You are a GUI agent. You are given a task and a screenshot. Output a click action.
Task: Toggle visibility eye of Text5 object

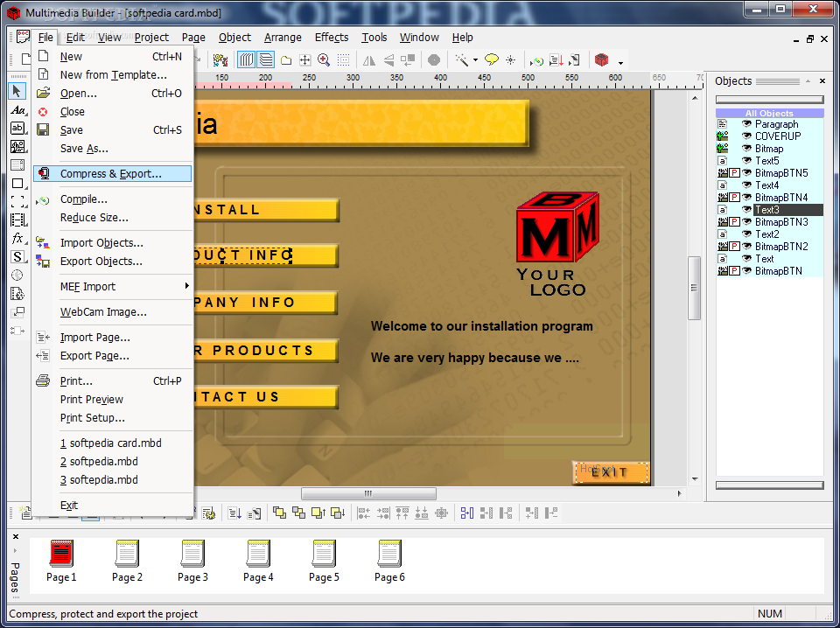click(x=746, y=161)
